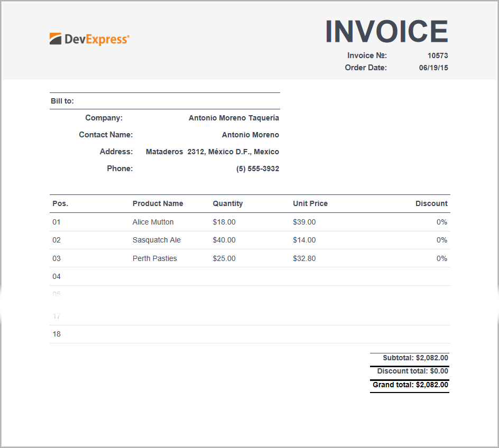Select the Order Date value 06/19/15

[433, 68]
